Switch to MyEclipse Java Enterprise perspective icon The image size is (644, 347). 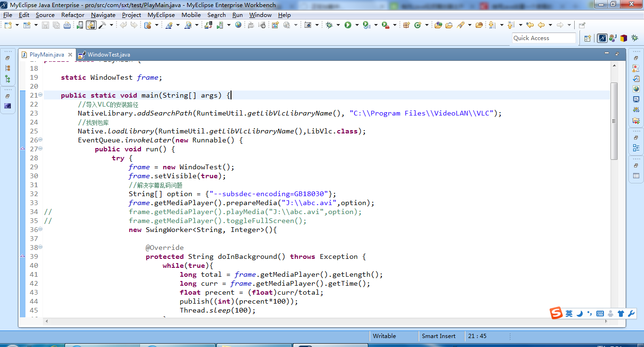[602, 38]
